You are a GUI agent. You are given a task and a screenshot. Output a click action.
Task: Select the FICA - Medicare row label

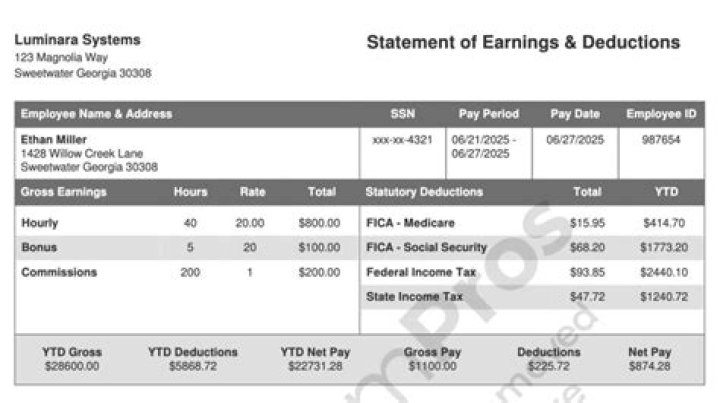pos(410,223)
